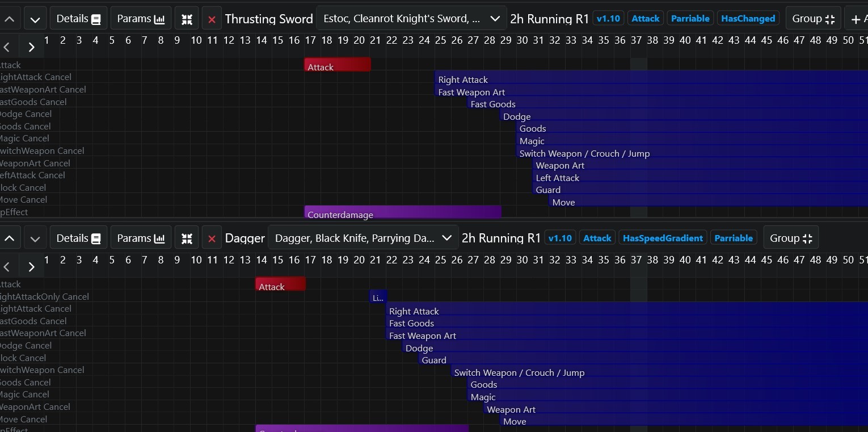The height and width of the screenshot is (432, 868).
Task: Select the Right Attack bar in Dagger timeline
Action: click(627, 309)
